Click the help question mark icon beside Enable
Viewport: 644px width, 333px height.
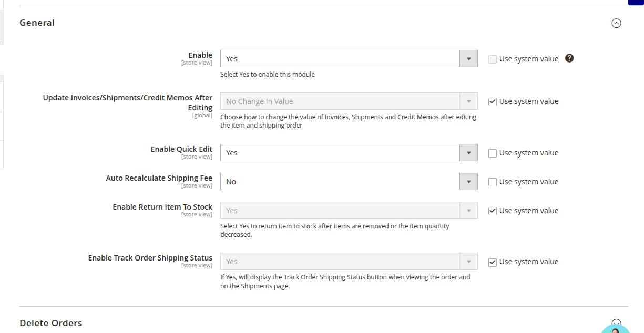569,58
